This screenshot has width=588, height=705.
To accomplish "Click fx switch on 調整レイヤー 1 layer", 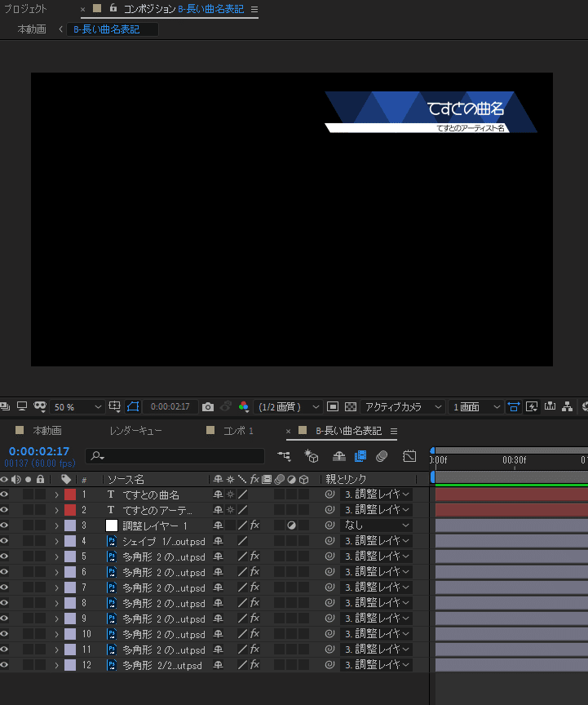I will tap(254, 525).
